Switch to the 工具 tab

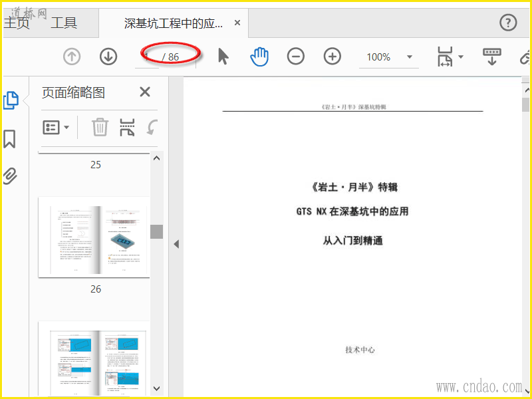pyautogui.click(x=64, y=23)
